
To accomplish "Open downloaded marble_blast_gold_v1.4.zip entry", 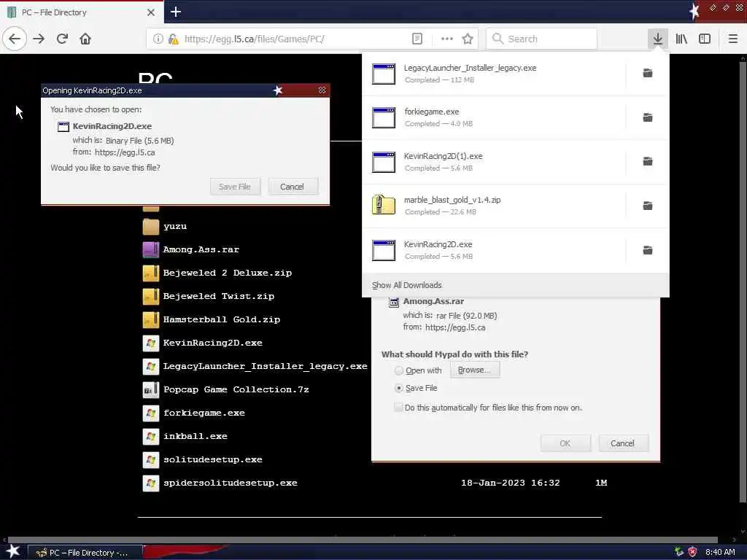I will (494, 206).
